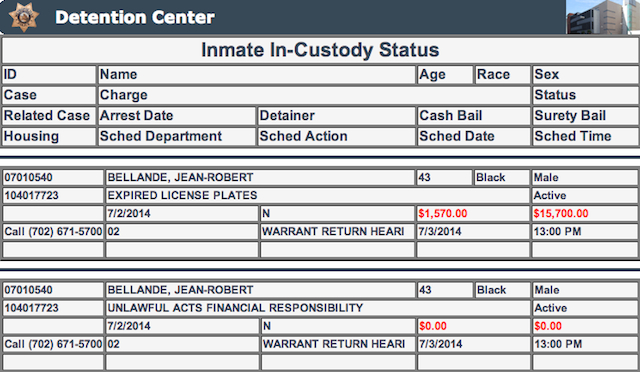Click the sheriff star badge logo

(x=24, y=17)
